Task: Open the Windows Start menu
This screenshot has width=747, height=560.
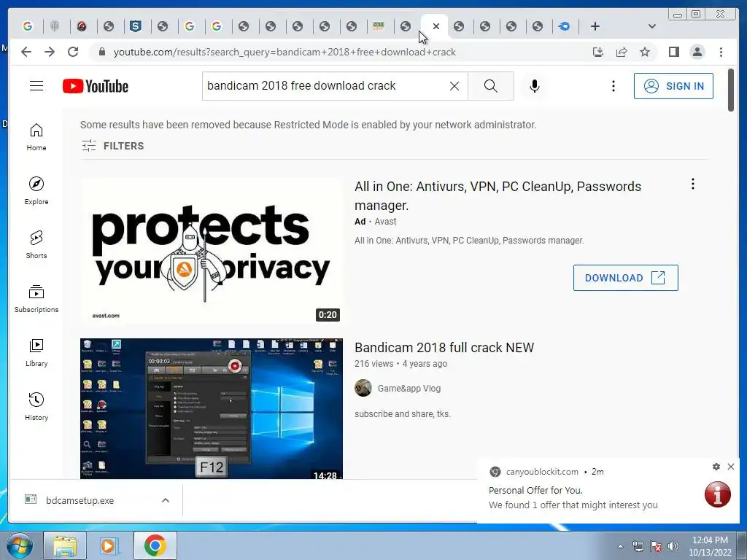Action: 18,545
